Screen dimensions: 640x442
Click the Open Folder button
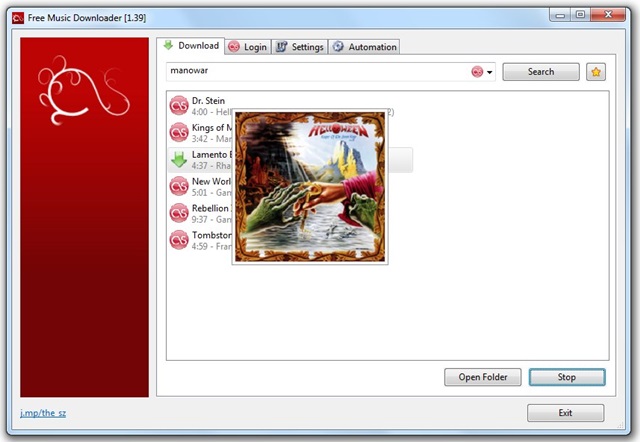(x=482, y=377)
